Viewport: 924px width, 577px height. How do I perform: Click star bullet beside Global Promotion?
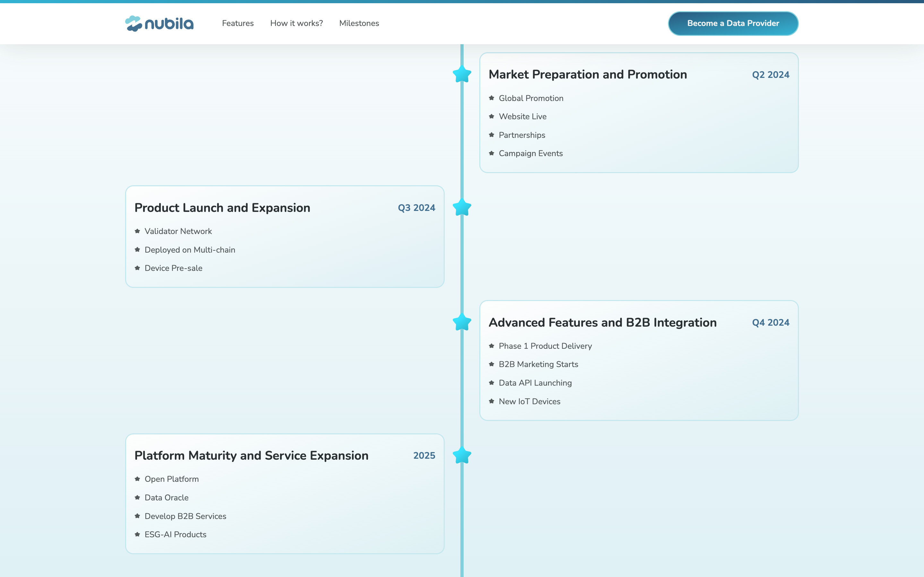pos(492,98)
